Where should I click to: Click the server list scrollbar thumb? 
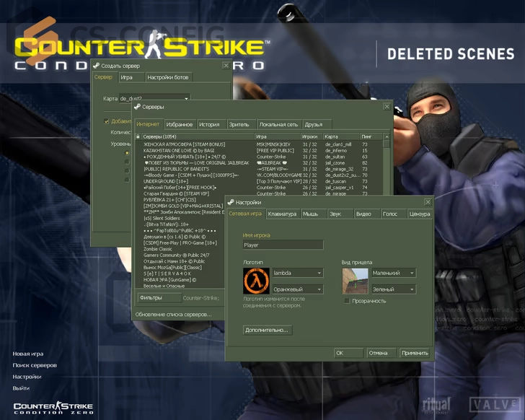(387, 144)
